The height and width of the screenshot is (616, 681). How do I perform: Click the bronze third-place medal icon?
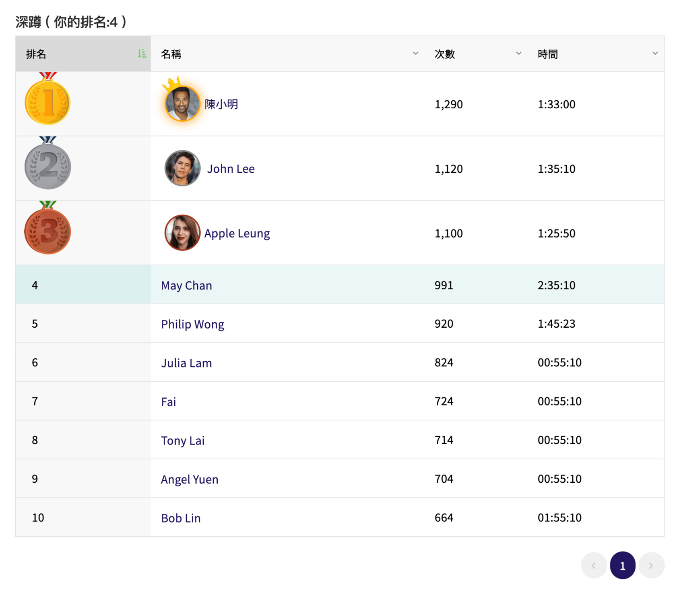pos(47,231)
